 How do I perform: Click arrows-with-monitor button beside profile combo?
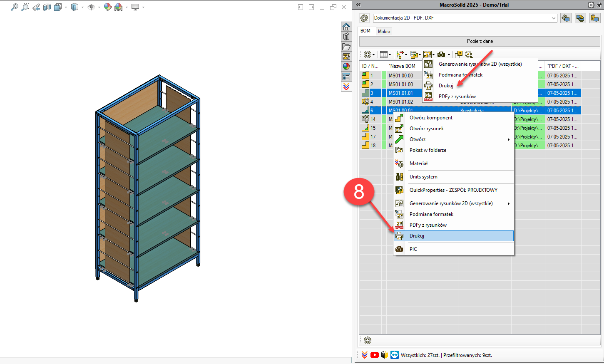pyautogui.click(x=580, y=18)
